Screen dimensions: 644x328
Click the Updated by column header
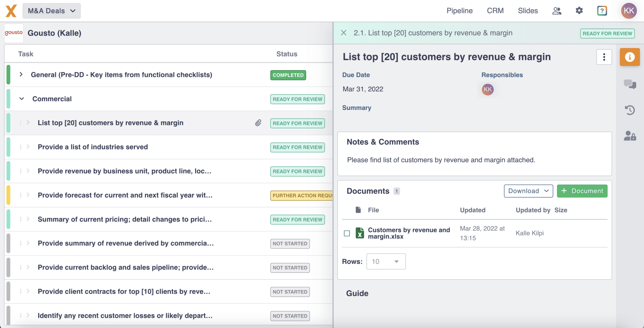(x=533, y=210)
